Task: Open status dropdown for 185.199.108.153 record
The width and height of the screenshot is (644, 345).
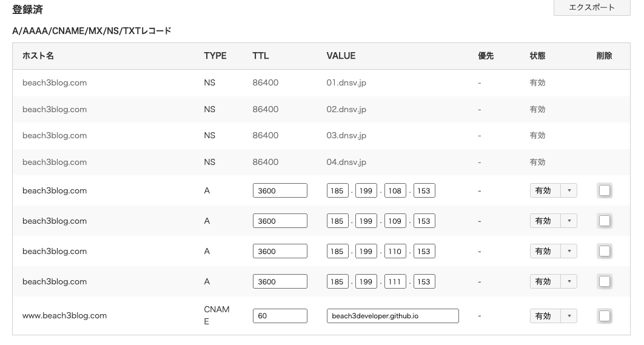Action: (553, 190)
